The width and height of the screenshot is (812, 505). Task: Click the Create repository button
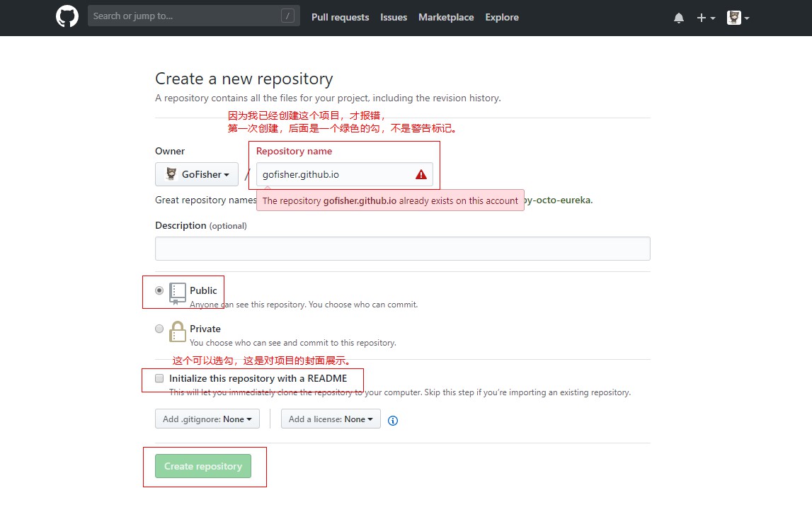coord(203,466)
